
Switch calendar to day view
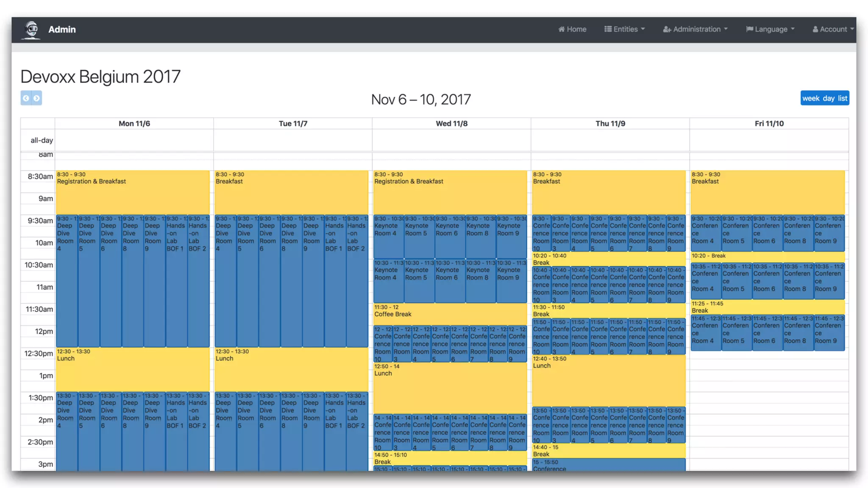(x=829, y=98)
